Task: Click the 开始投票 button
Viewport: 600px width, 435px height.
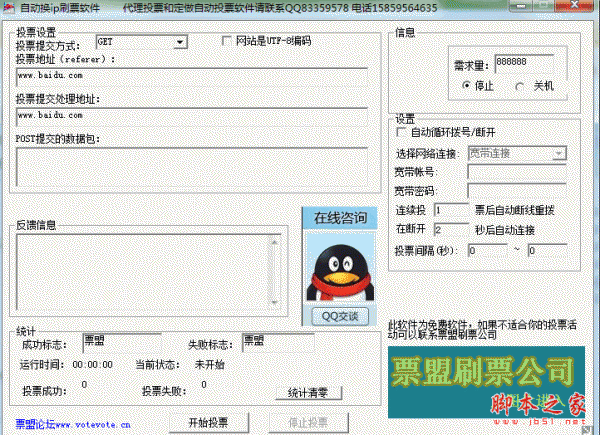Action: 209,423
